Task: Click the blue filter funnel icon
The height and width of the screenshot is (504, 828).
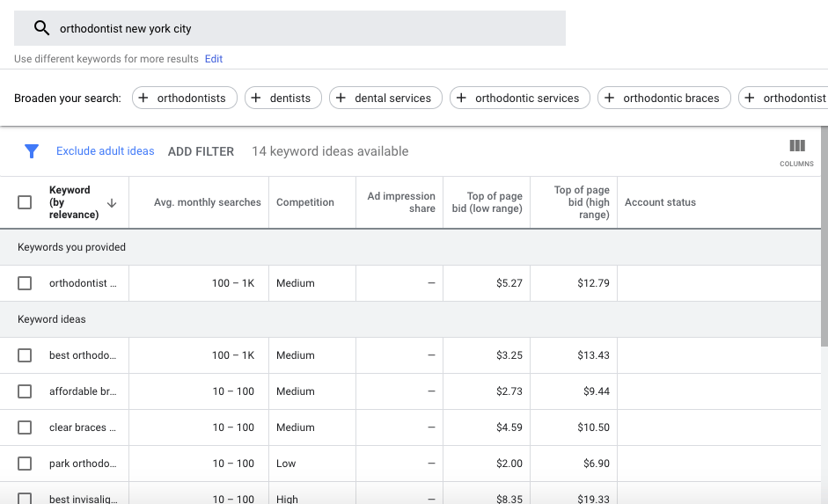Action: (32, 151)
